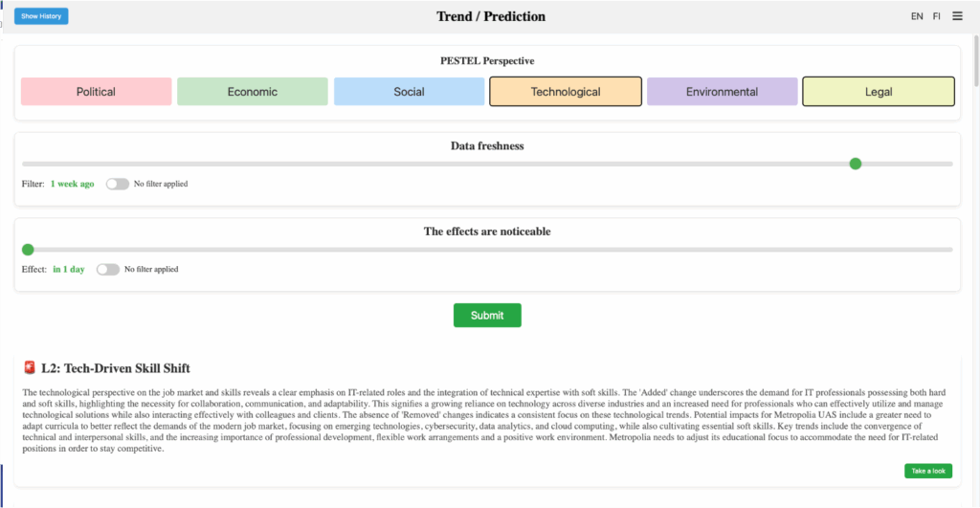This screenshot has height=508, width=980.
Task: Switch language to EN
Action: click(x=917, y=16)
